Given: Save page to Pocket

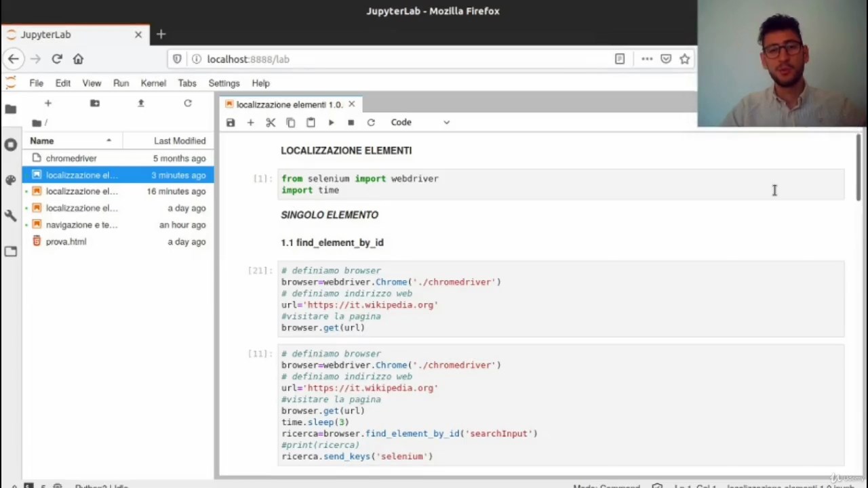Looking at the screenshot, I should pos(666,59).
